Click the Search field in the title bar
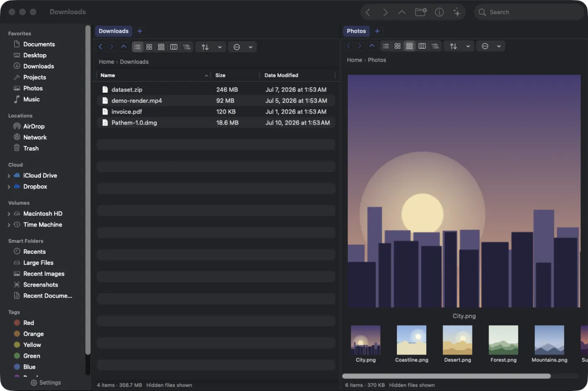Viewport: 588px width, 391px height. (x=529, y=12)
